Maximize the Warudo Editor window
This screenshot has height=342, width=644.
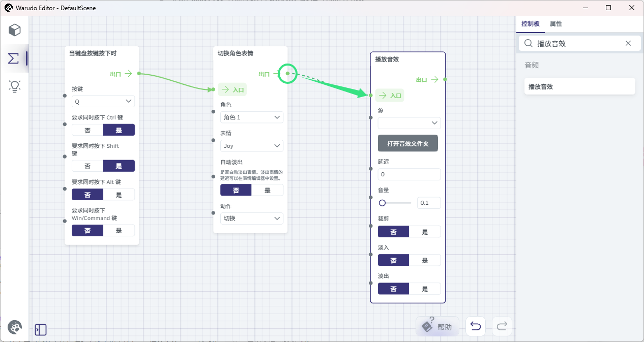pos(608,8)
